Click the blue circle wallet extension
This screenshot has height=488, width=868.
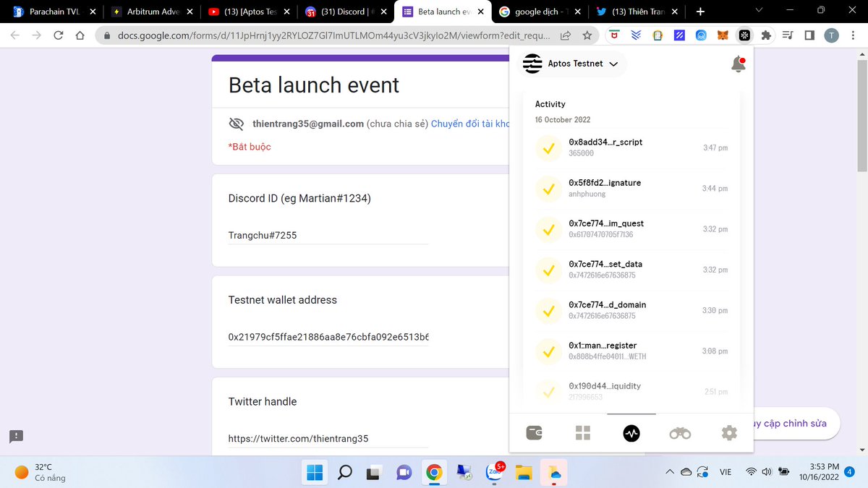(x=701, y=35)
